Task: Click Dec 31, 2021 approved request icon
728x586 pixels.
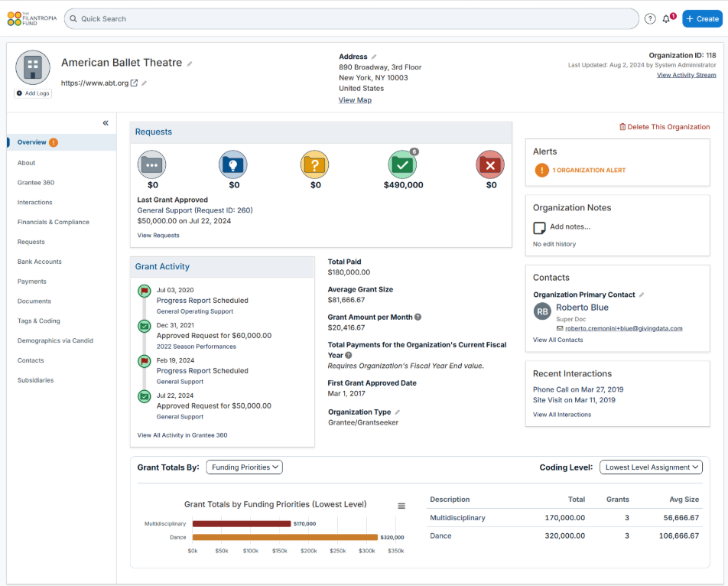Action: 145,327
